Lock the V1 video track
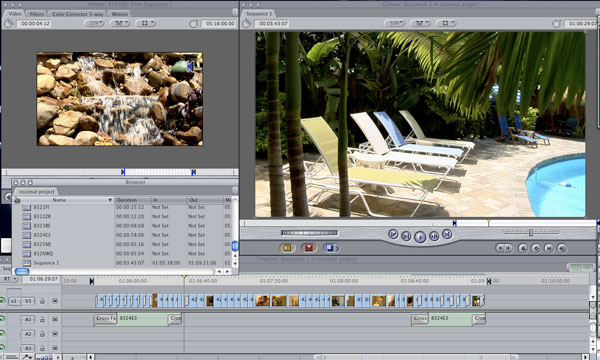The width and height of the screenshot is (600, 360). pyautogui.click(x=42, y=301)
